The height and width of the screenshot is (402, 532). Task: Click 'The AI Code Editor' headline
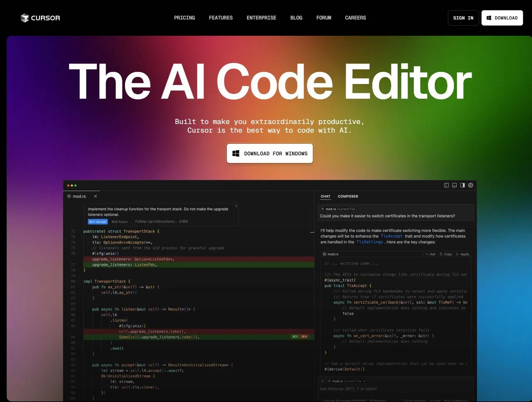pos(270,81)
